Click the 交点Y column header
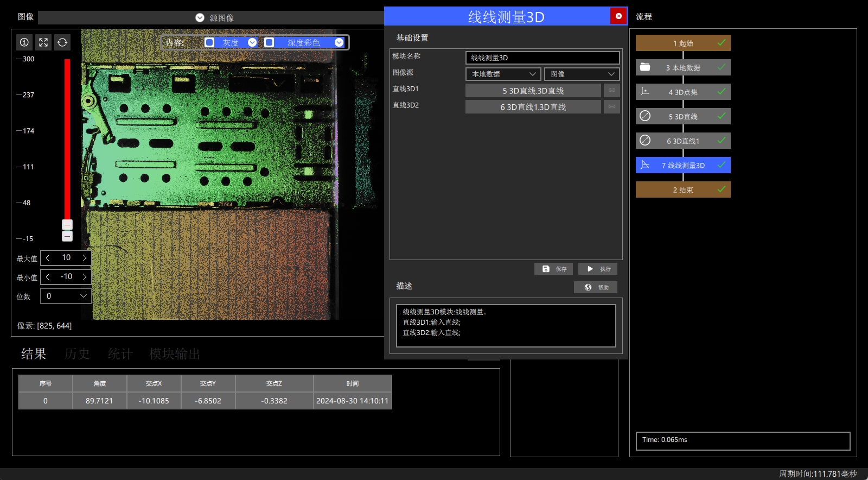 [208, 383]
